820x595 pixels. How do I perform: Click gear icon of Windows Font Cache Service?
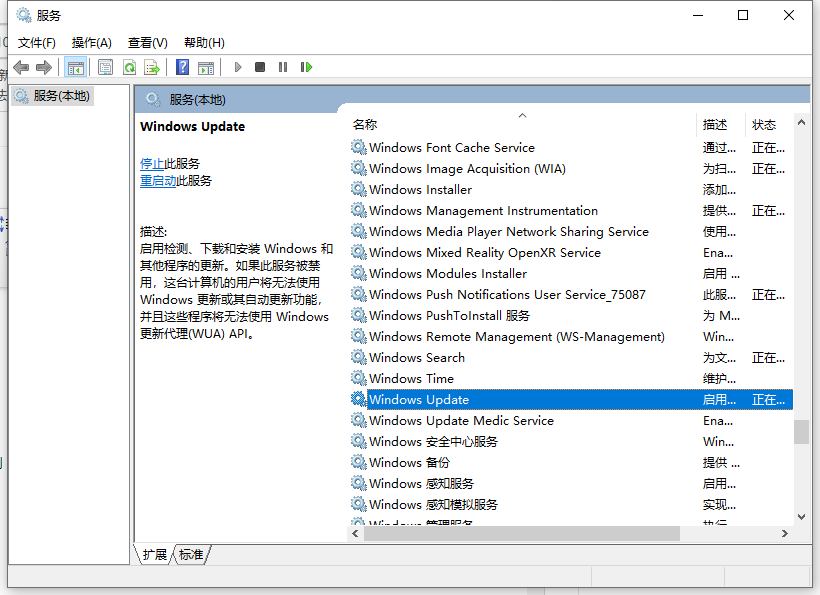358,147
